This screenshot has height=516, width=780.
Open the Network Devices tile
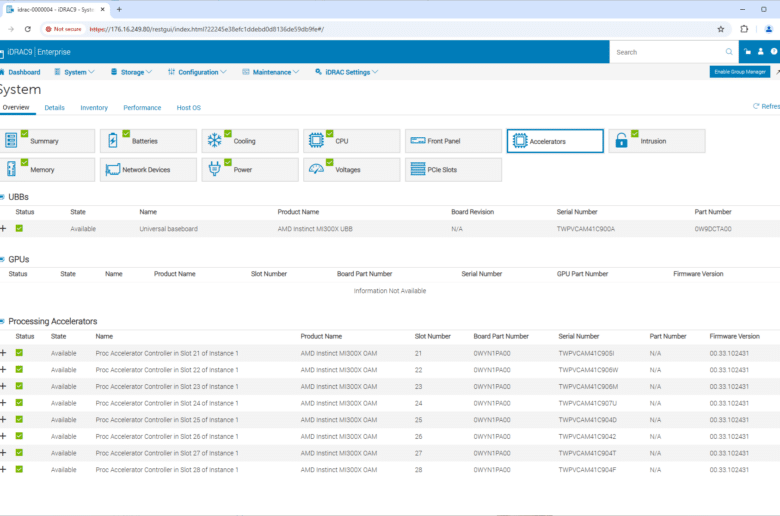[148, 170]
